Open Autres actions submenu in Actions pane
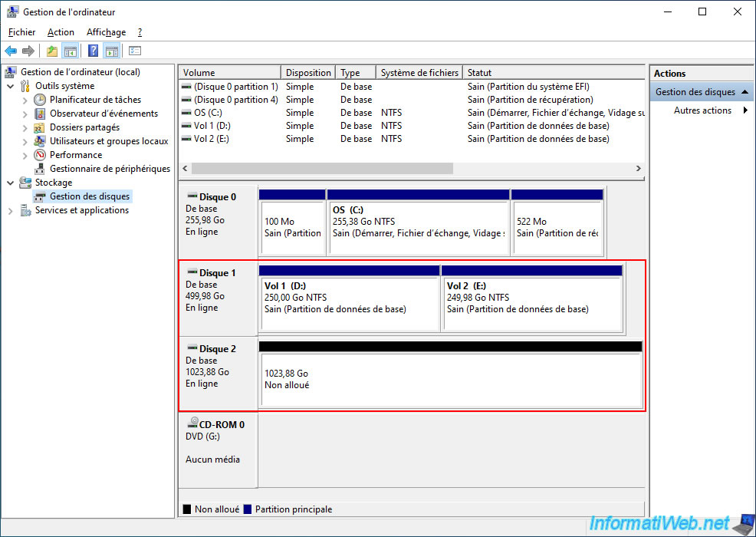This screenshot has height=537, width=756. [x=702, y=110]
